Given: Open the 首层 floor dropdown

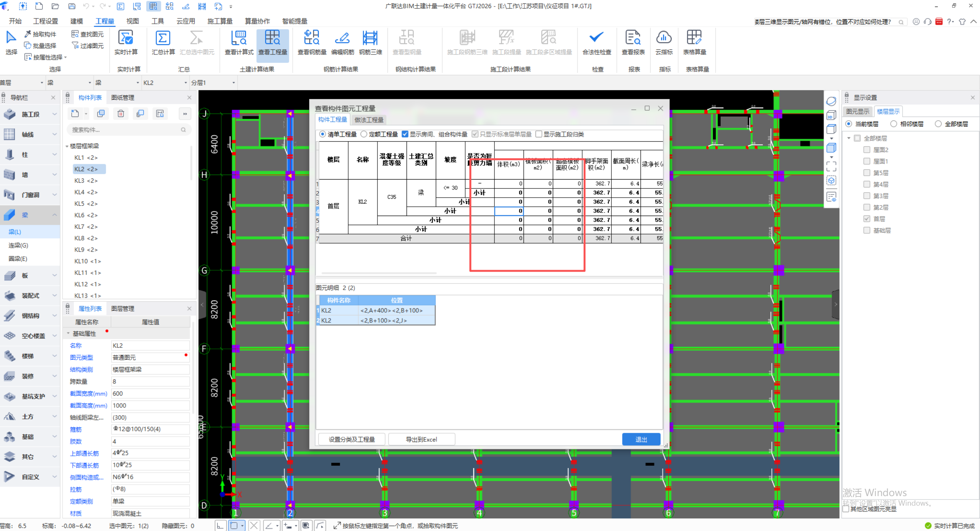Looking at the screenshot, I should click(41, 83).
